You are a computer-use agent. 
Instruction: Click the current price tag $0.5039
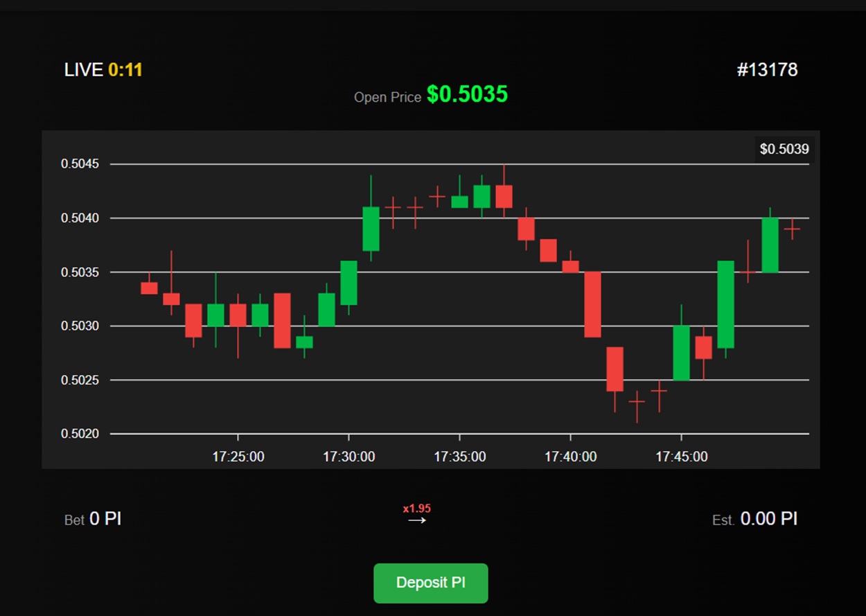click(784, 149)
